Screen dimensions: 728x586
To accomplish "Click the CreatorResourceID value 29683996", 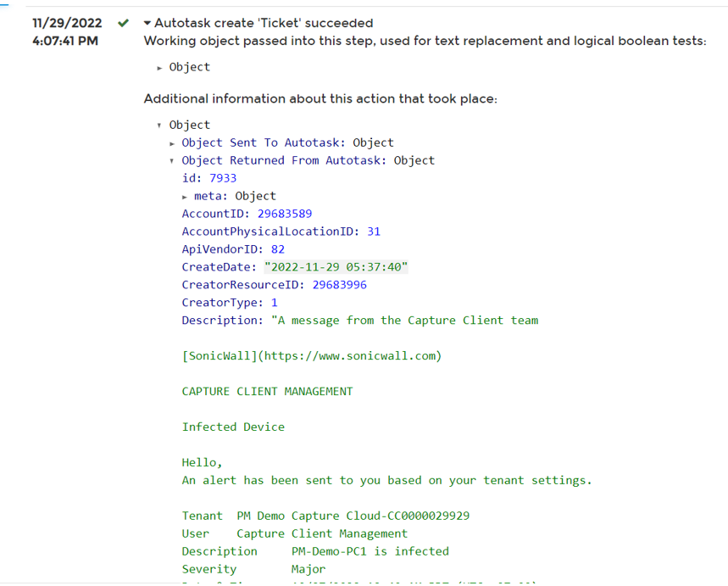I will coord(339,285).
